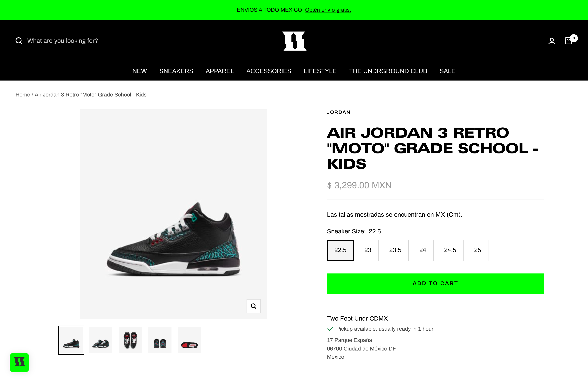Open the APPAREL menu
This screenshot has width=588, height=382.
click(220, 71)
